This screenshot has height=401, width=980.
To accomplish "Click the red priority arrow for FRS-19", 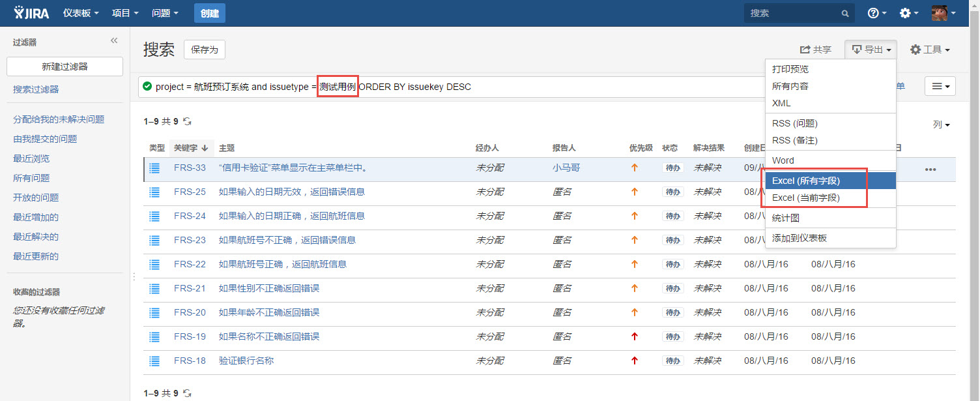I will coord(635,336).
